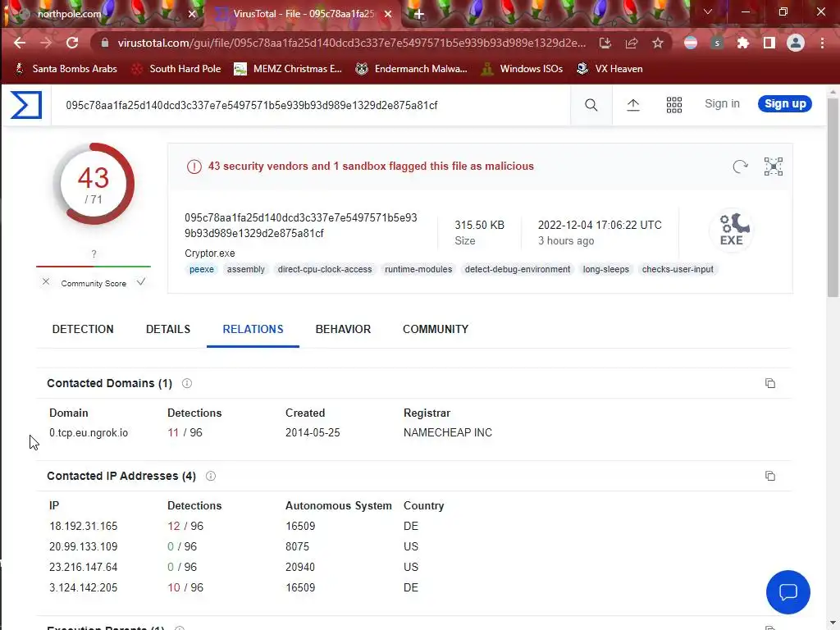Reanalyze the file with the refresh icon

741,167
